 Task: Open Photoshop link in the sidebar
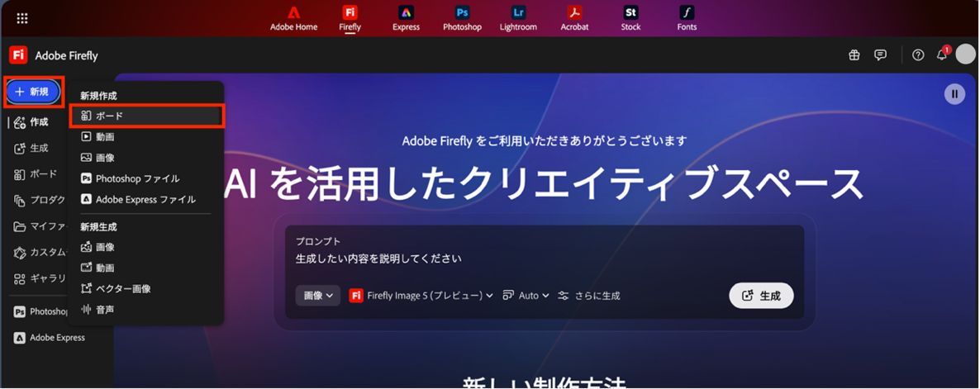pos(40,311)
